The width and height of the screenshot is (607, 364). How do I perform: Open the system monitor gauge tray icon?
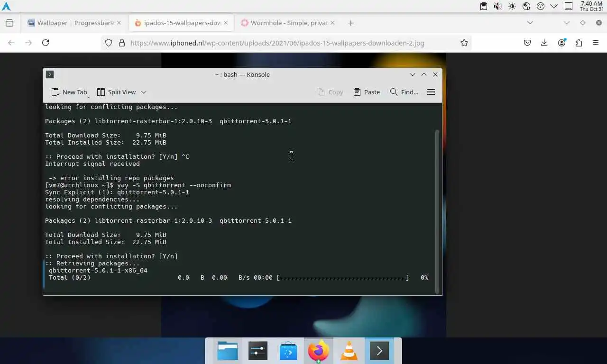point(540,6)
